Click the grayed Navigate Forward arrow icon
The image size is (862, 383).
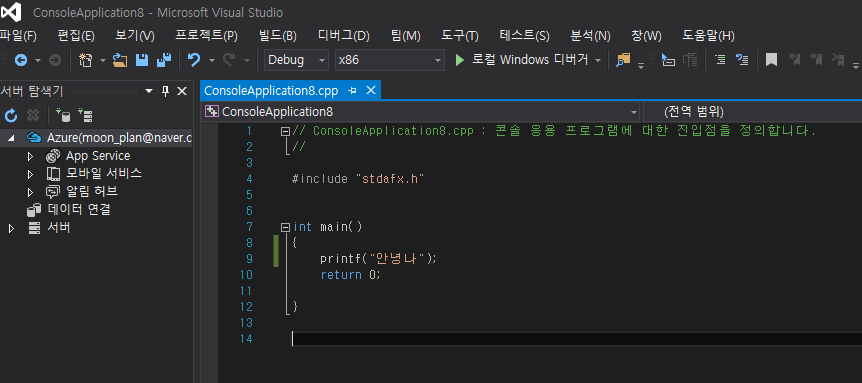(x=55, y=60)
